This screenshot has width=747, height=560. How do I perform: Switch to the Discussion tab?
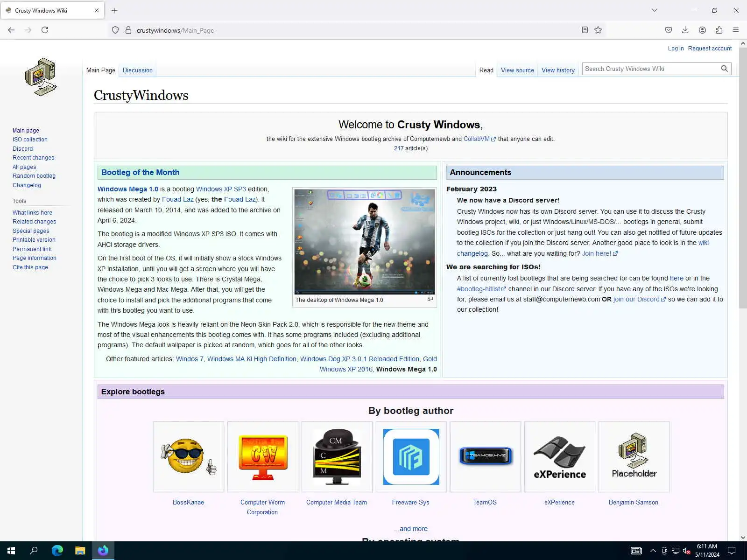[x=138, y=70]
